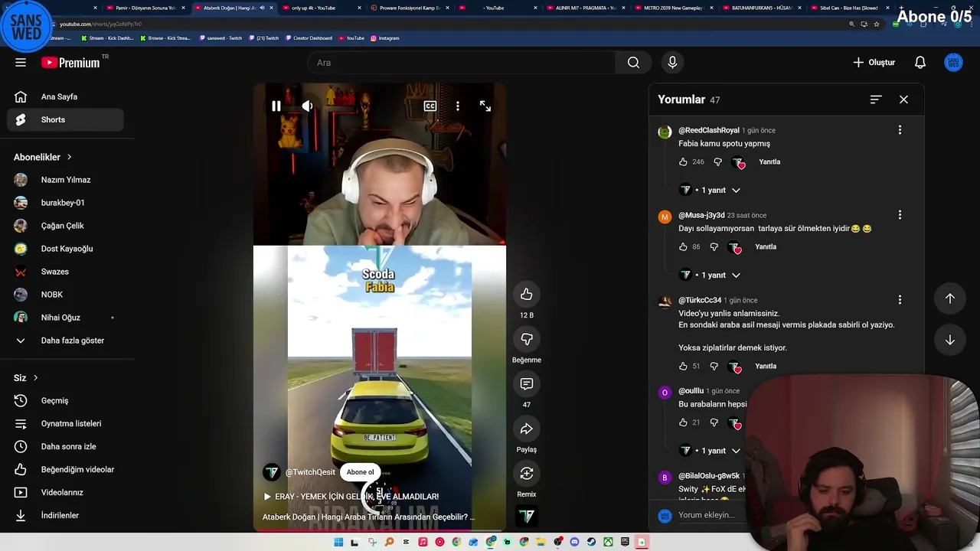Pause the Shorts video
The image size is (980, 551).
[x=276, y=106]
